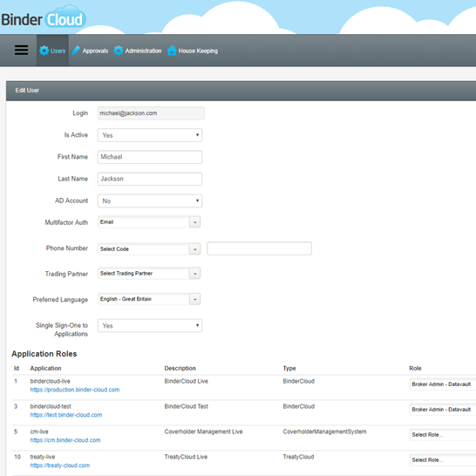Screen dimensions: 476x476
Task: Open the Administration menu
Action: 138,51
